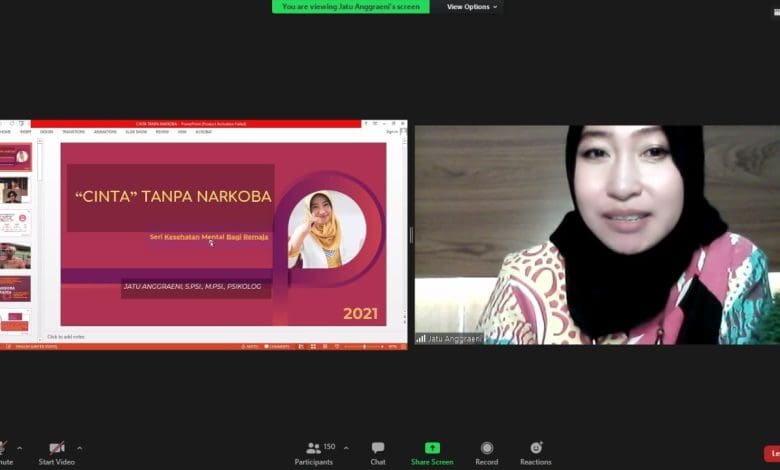Image resolution: width=780 pixels, height=470 pixels.
Task: Click the green Share Screen icon
Action: click(x=432, y=448)
